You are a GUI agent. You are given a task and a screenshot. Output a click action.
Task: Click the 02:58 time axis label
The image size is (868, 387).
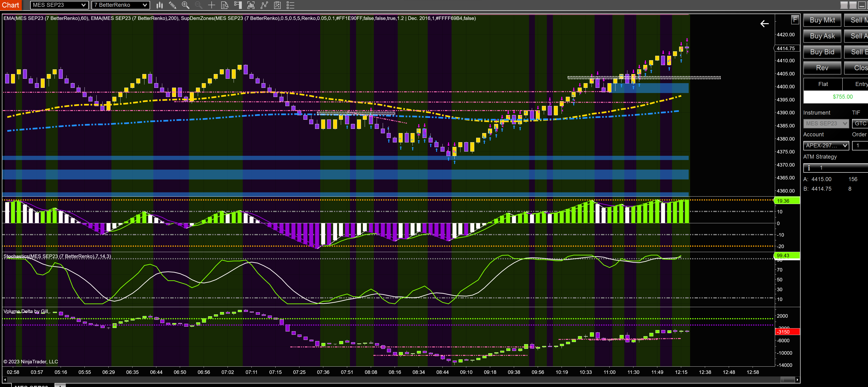click(x=13, y=372)
